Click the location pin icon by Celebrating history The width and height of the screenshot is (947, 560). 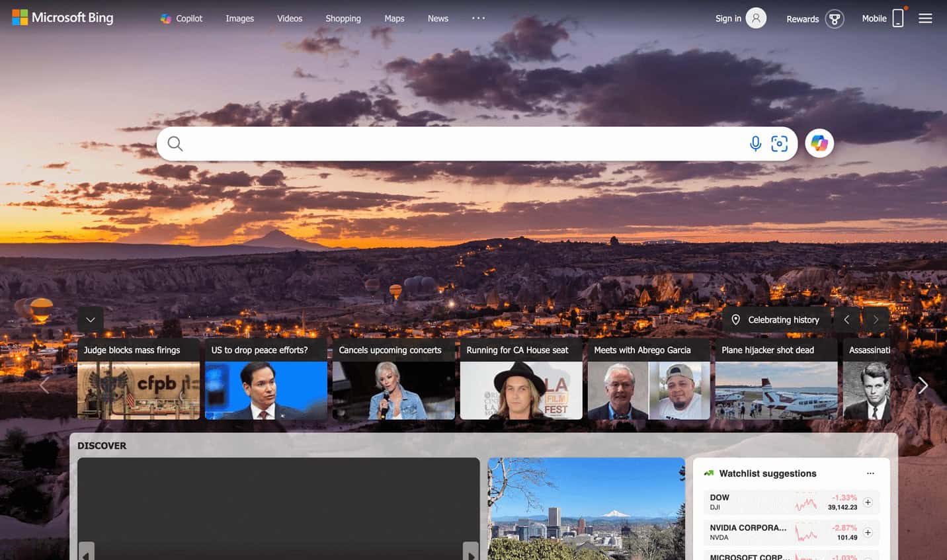(x=735, y=319)
